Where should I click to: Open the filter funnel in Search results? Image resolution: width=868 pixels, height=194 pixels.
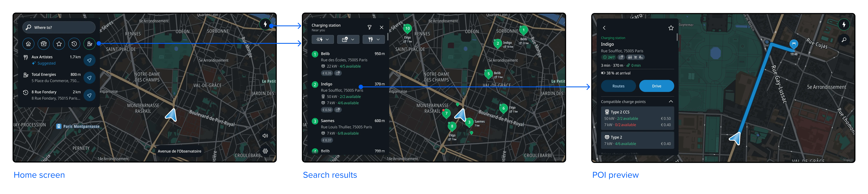click(x=370, y=27)
